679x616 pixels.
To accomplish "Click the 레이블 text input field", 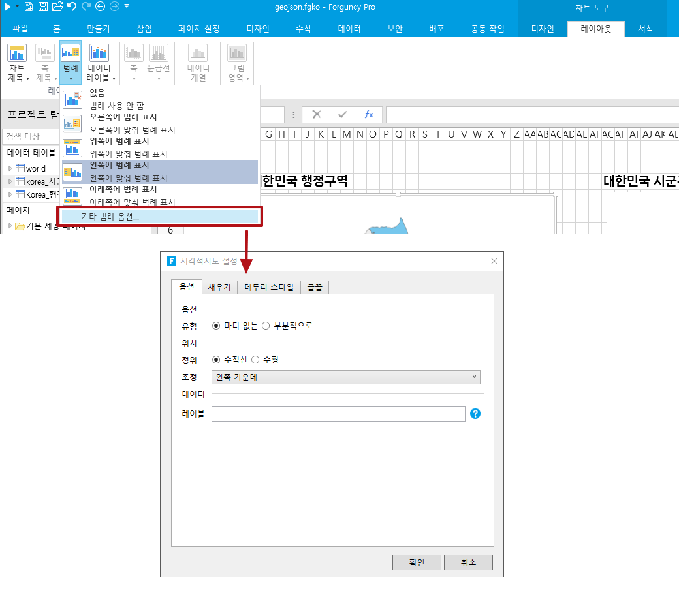I will click(x=338, y=414).
